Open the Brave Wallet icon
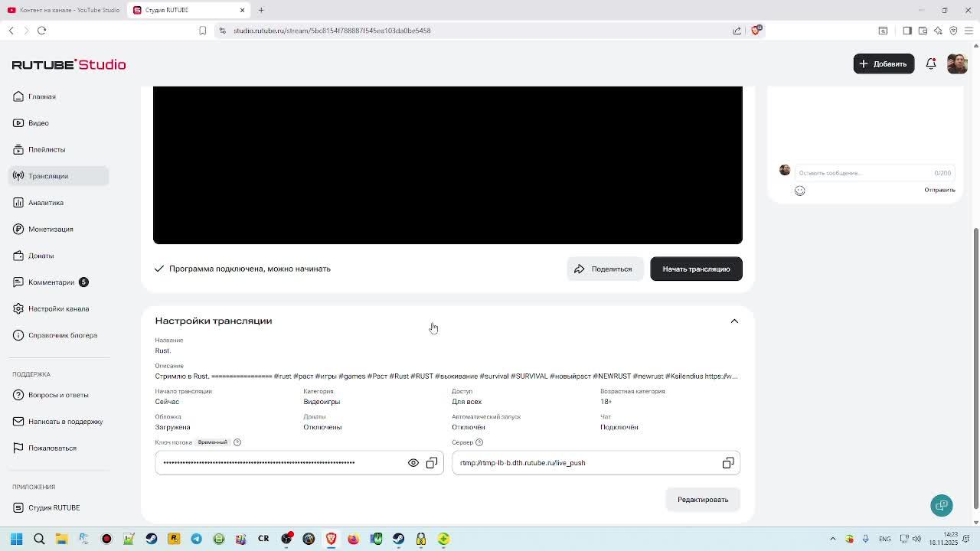 tap(923, 31)
